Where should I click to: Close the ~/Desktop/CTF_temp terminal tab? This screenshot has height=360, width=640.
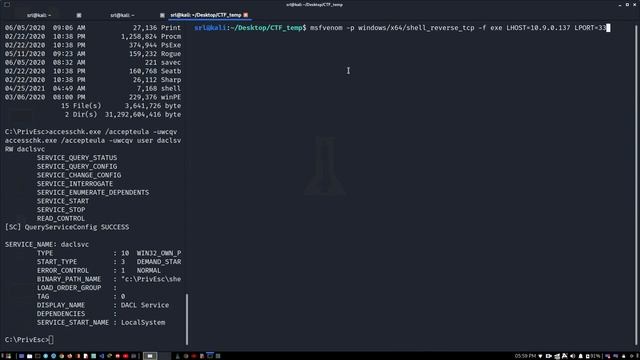246,15
